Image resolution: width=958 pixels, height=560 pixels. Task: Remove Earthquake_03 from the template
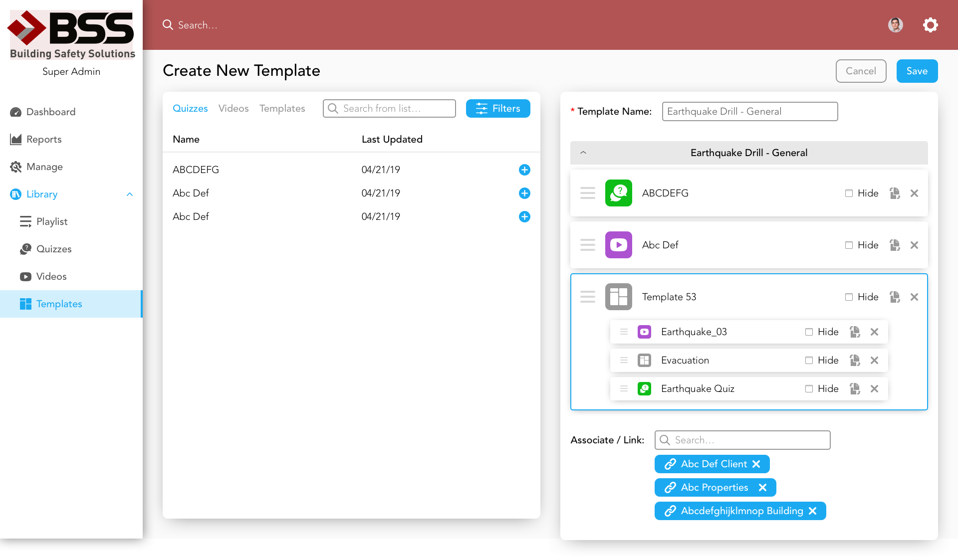[x=874, y=332]
